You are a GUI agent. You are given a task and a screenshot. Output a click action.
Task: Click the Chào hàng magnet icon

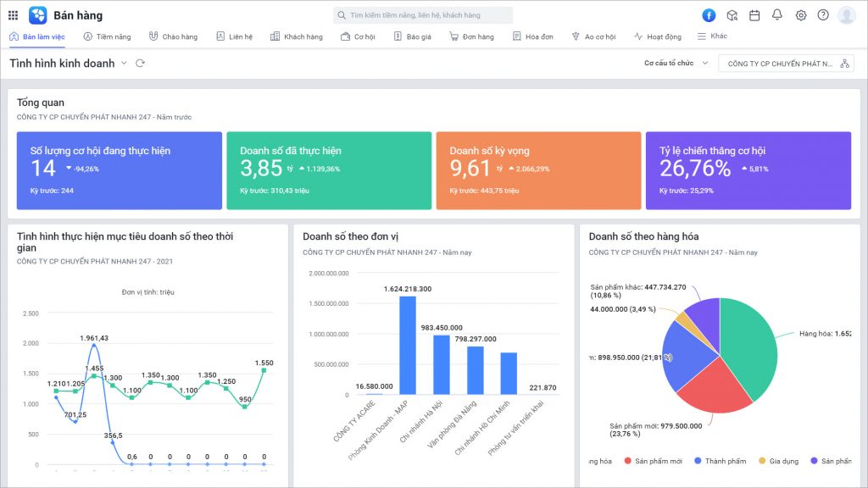click(153, 36)
